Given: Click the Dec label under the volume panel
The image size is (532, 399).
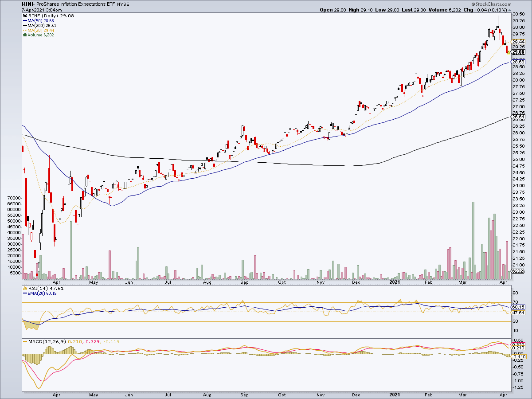Looking at the screenshot, I should (x=356, y=282).
